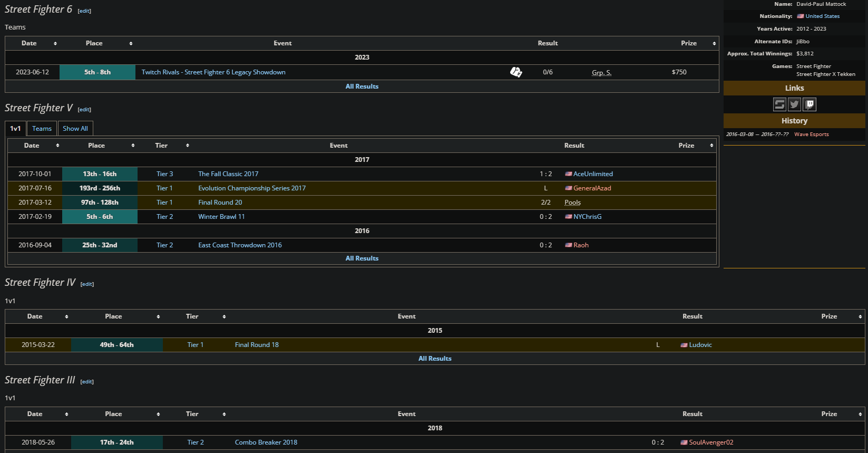Sort Street Fighter III table by Place arrow
The image size is (868, 453).
coord(158,414)
